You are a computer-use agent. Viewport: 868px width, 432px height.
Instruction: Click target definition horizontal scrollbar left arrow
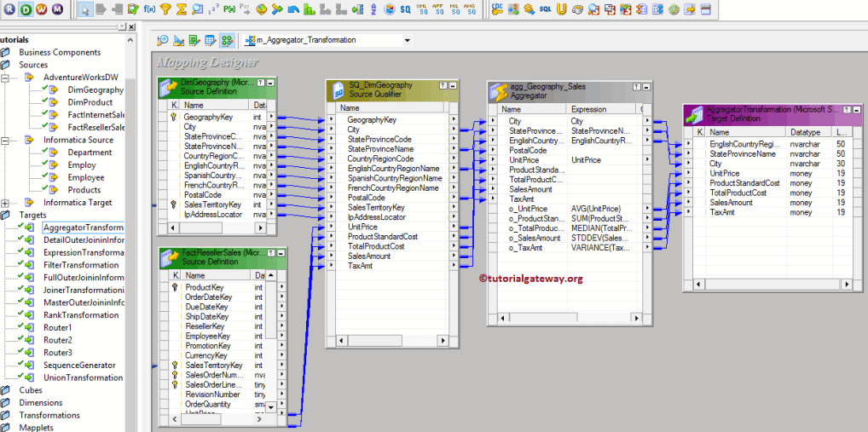point(699,284)
